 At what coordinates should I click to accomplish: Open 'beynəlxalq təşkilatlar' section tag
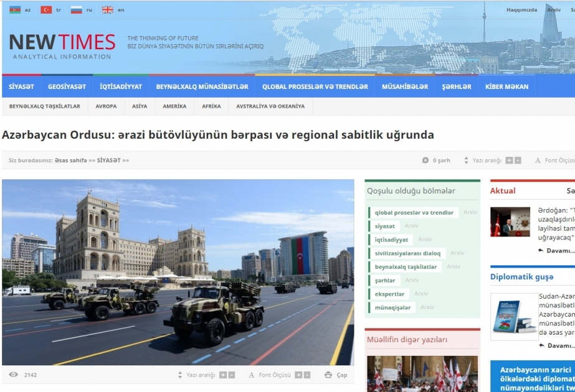pyautogui.click(x=406, y=267)
